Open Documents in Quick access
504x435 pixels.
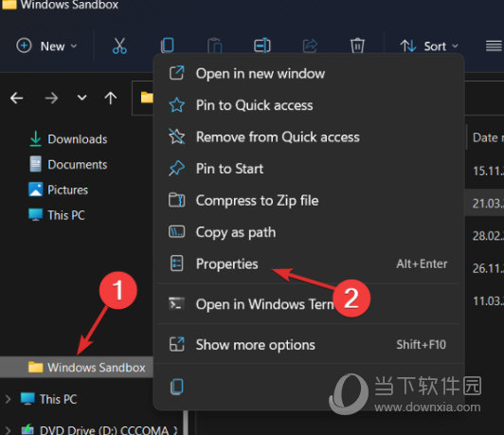pos(68,165)
